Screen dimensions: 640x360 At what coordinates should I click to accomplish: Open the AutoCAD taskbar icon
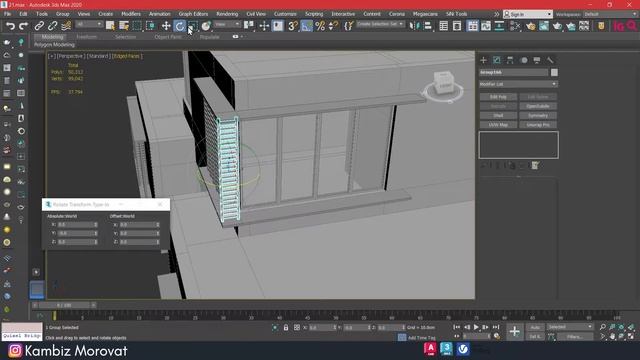(x=430, y=349)
